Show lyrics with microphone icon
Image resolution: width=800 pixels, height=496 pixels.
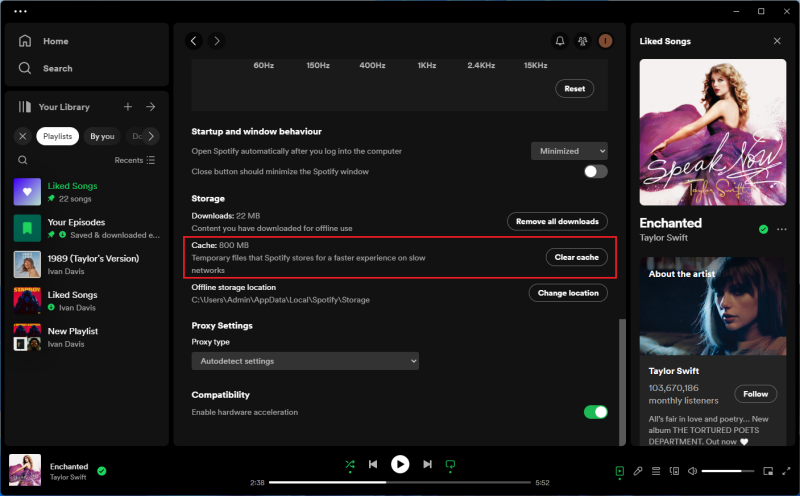638,471
